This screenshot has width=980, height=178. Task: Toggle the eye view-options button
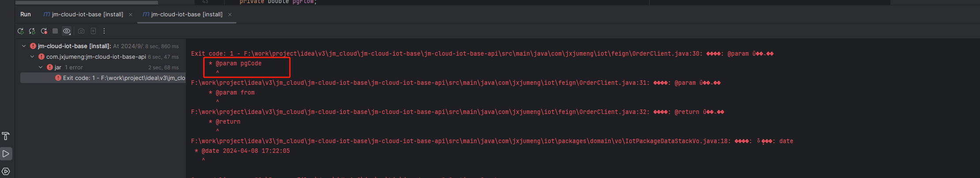point(67,31)
